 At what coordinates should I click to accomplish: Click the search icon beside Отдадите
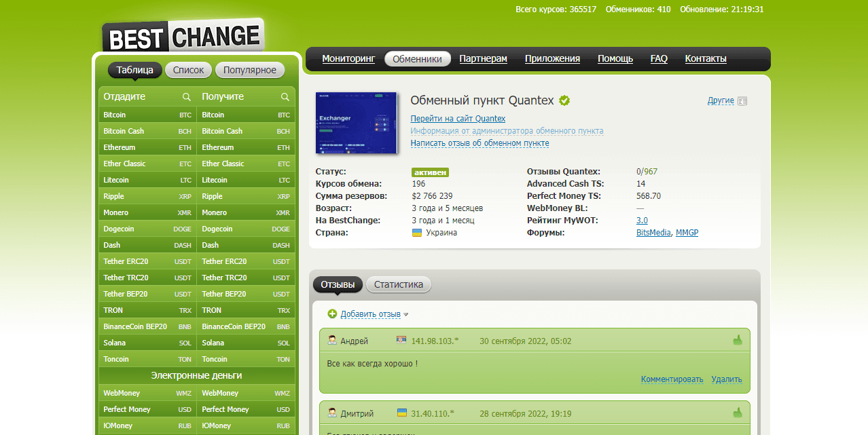tap(186, 97)
